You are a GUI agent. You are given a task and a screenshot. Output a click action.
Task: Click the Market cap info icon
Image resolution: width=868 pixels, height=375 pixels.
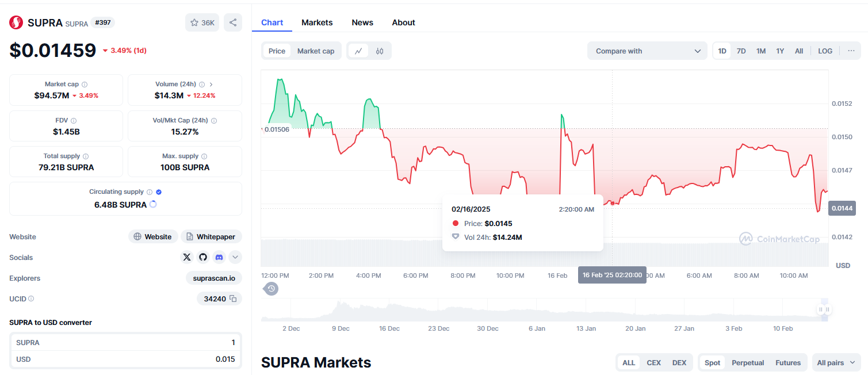[x=85, y=85]
